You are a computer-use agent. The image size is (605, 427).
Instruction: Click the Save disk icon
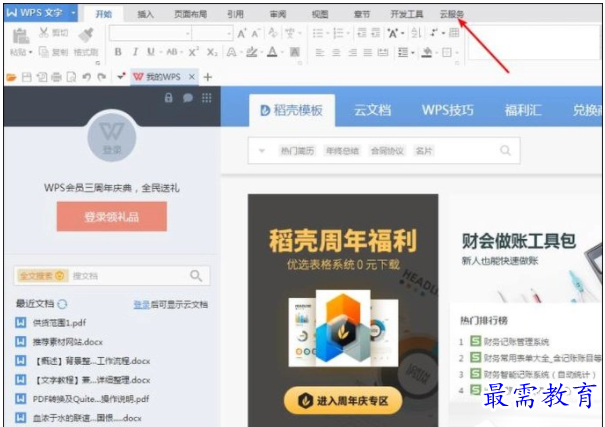[27, 77]
